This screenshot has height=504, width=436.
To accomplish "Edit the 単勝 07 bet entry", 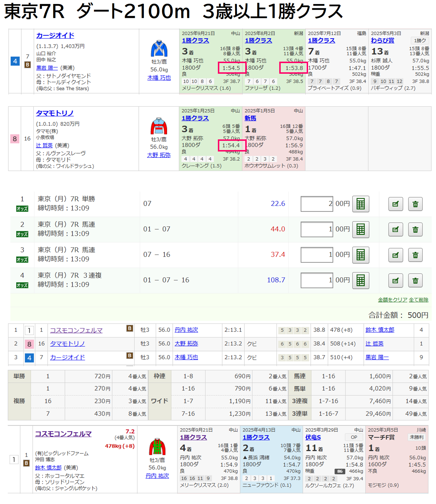I will 395,204.
